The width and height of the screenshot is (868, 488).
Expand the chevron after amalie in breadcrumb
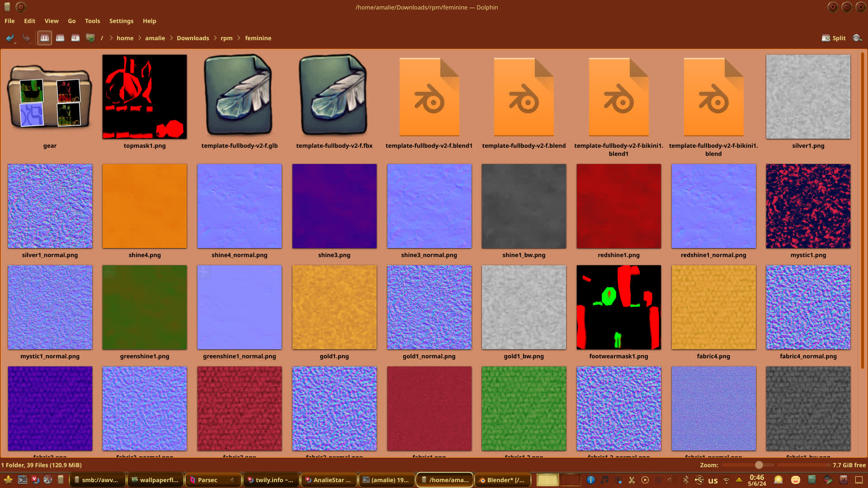(171, 38)
